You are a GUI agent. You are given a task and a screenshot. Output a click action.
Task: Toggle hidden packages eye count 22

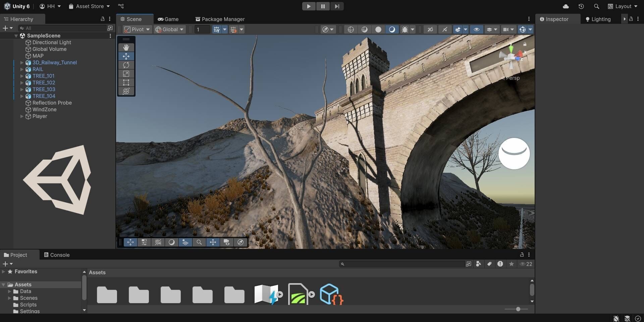tap(526, 264)
